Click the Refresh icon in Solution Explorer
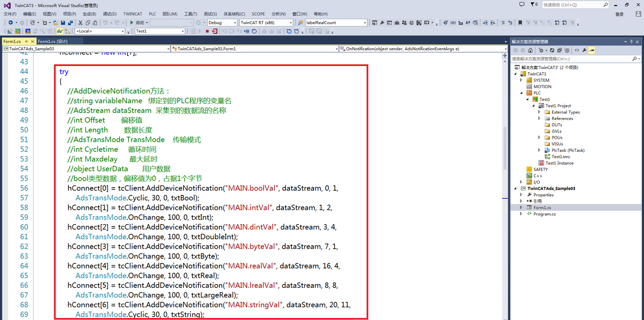This screenshot has width=644, height=320. [x=552, y=50]
